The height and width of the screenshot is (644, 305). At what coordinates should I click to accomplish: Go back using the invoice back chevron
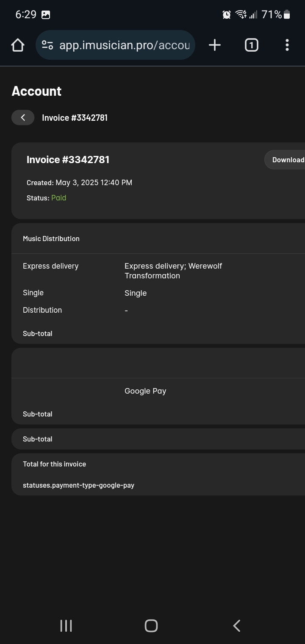(x=23, y=117)
